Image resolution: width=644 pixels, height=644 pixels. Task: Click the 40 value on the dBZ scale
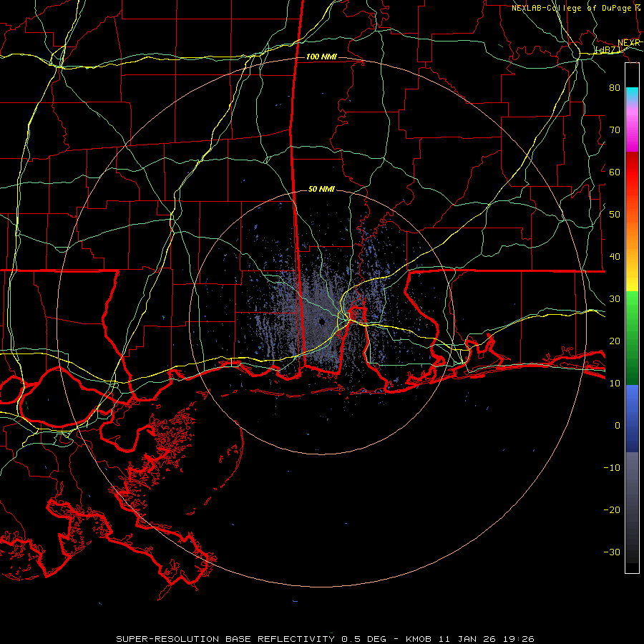(x=615, y=257)
